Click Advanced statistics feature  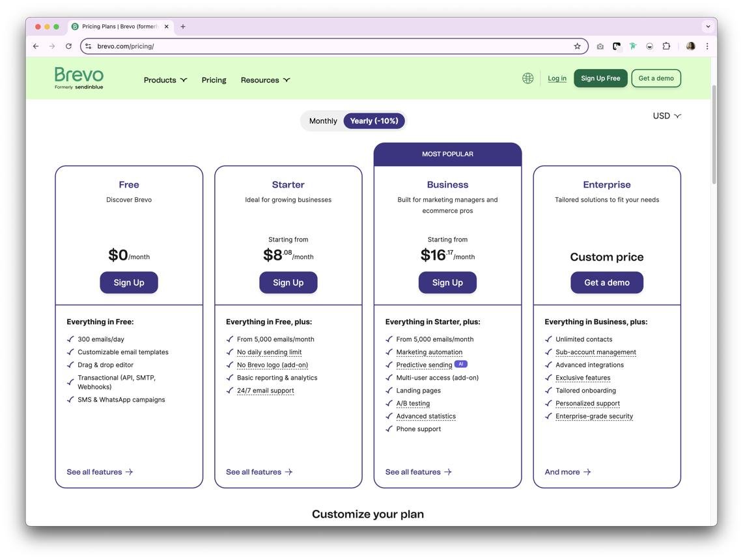tap(426, 416)
